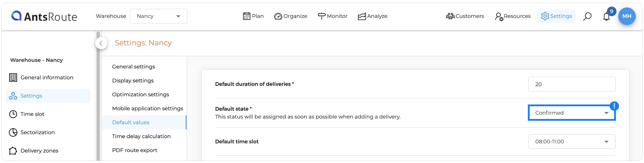The image size is (644, 163).
Task: Open the Monitor menu
Action: (x=333, y=16)
